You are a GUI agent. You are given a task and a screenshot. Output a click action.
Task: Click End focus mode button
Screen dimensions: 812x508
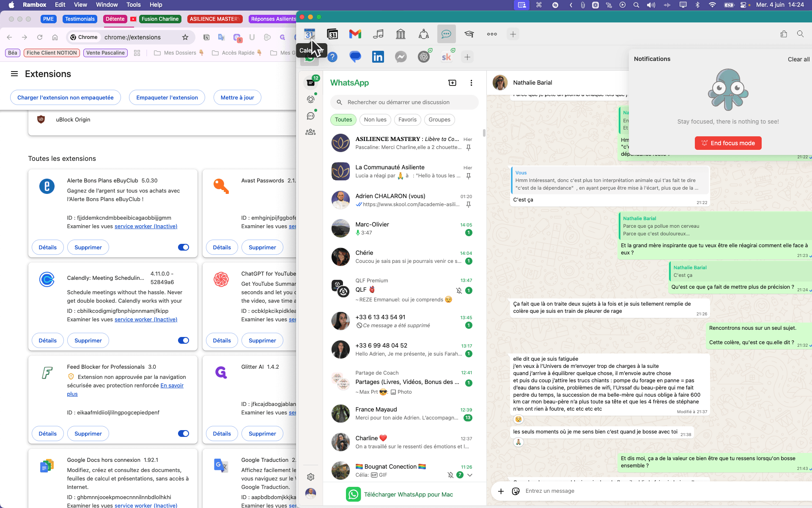(x=728, y=143)
